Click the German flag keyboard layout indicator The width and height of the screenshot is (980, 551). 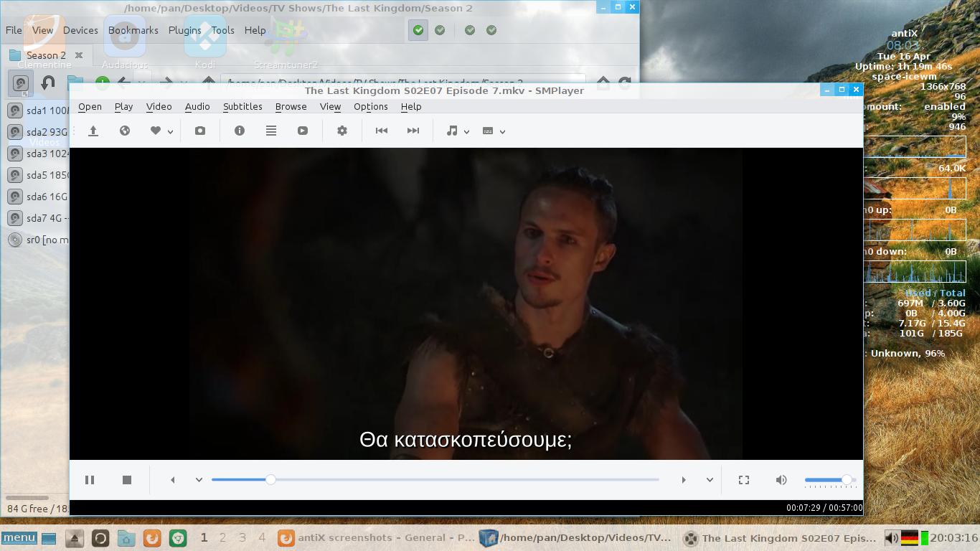(x=910, y=538)
